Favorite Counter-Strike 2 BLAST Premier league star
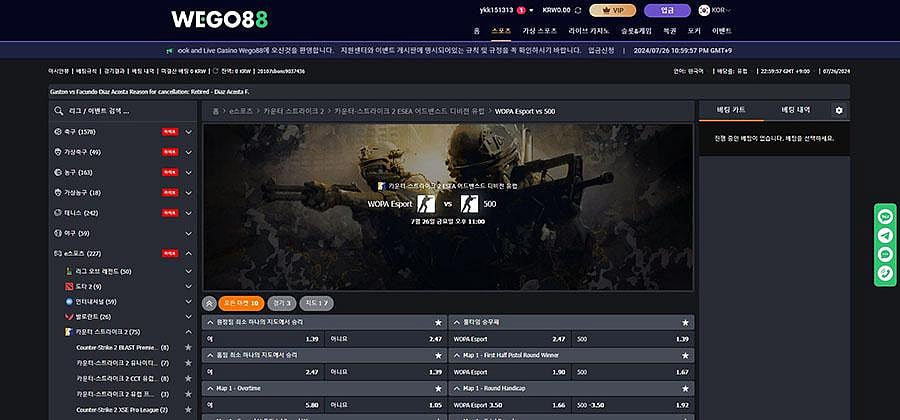Screen dimensions: 900x420 188,348
